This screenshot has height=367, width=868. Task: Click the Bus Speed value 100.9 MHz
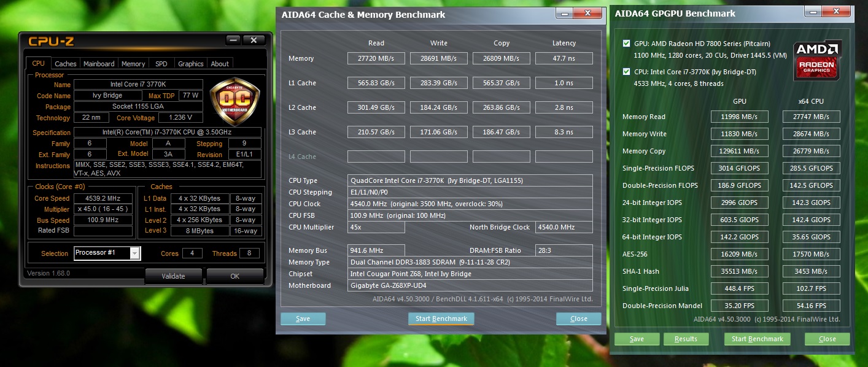tap(103, 220)
